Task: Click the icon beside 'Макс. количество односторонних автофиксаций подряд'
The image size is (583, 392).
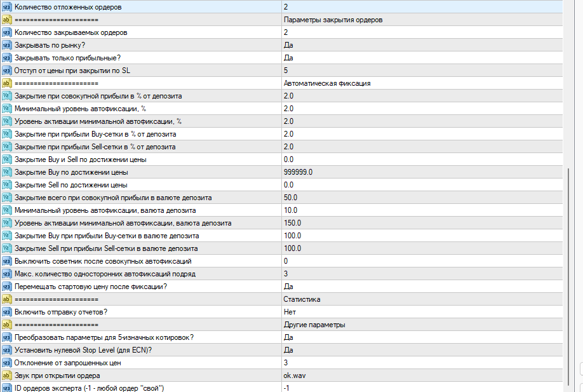Action: (7, 274)
